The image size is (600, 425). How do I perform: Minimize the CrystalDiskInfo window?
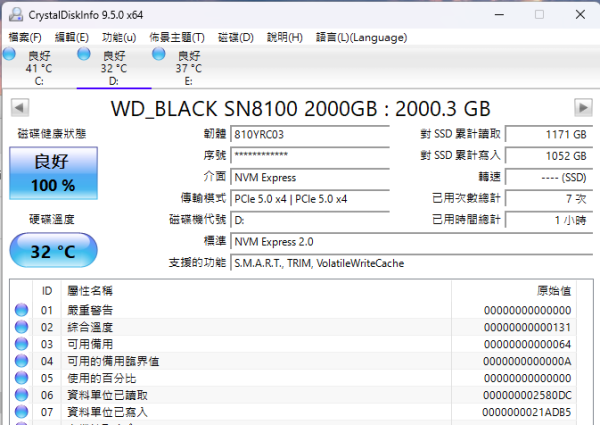(x=499, y=15)
